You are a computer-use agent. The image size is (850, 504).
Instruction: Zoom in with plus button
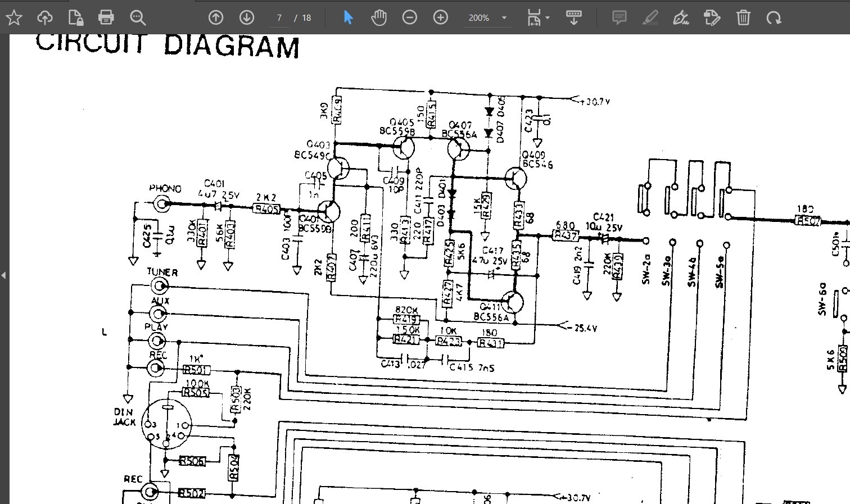click(x=441, y=18)
